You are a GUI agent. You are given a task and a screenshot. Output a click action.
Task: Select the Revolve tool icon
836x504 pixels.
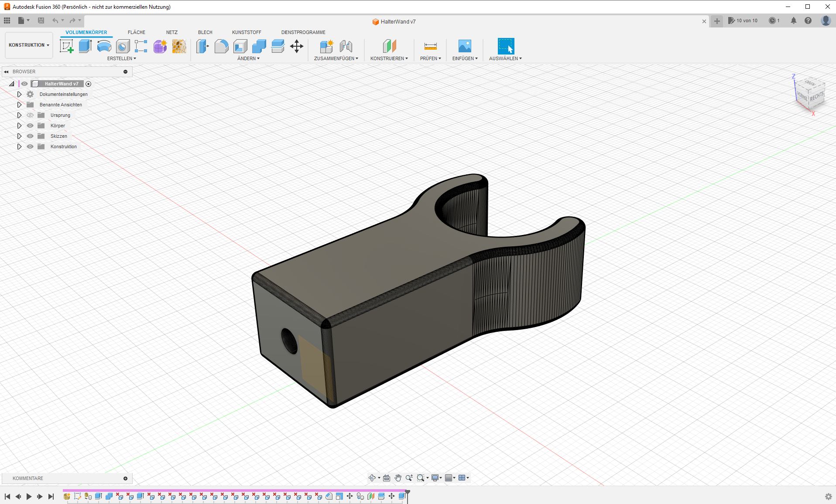[104, 46]
